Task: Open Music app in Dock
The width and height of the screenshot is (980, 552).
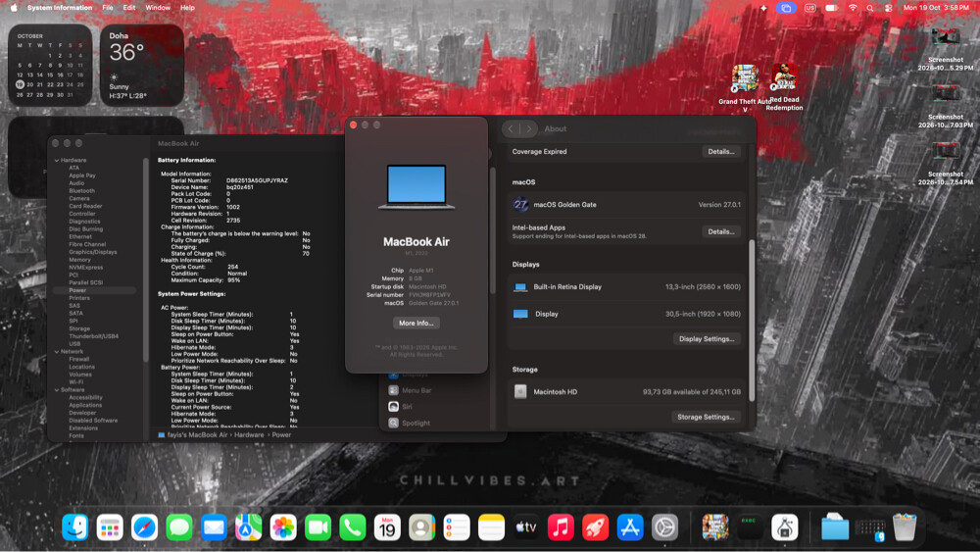Action: coord(561,527)
